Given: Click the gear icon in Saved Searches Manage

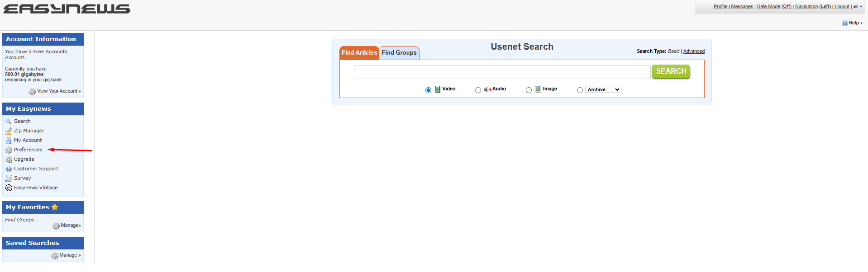Looking at the screenshot, I should click(x=55, y=256).
